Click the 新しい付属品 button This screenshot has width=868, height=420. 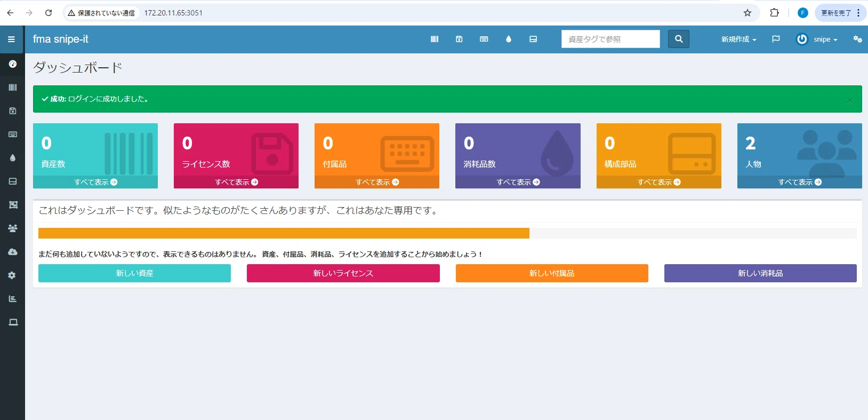click(x=552, y=273)
